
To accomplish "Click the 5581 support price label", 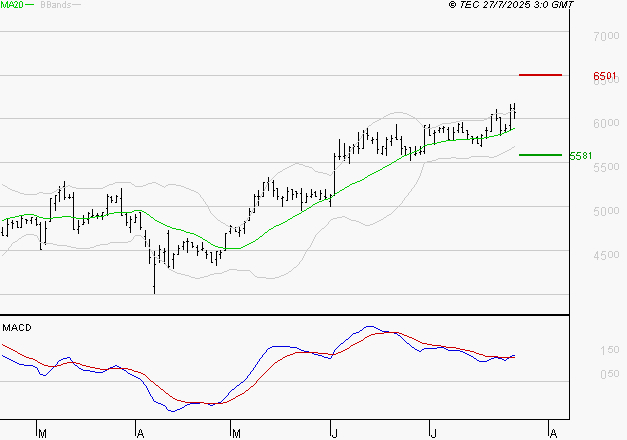I will pos(580,156).
